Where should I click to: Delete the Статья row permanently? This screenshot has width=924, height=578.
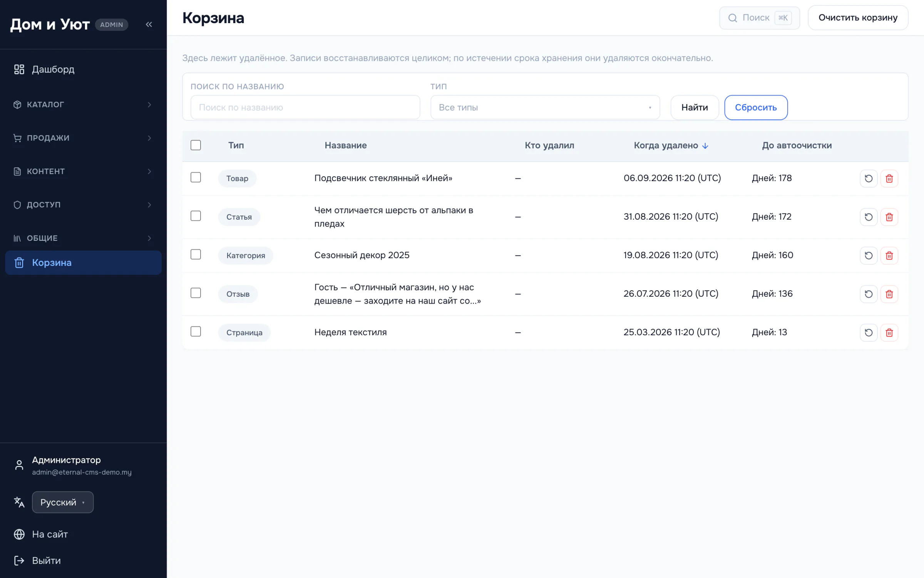tap(889, 217)
